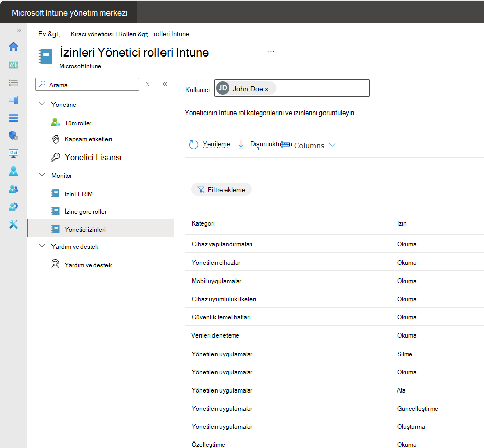Select the 'Cihaz uyumluluk ilkeleri' row
Image resolution: width=484 pixels, height=448 pixels.
click(x=334, y=299)
